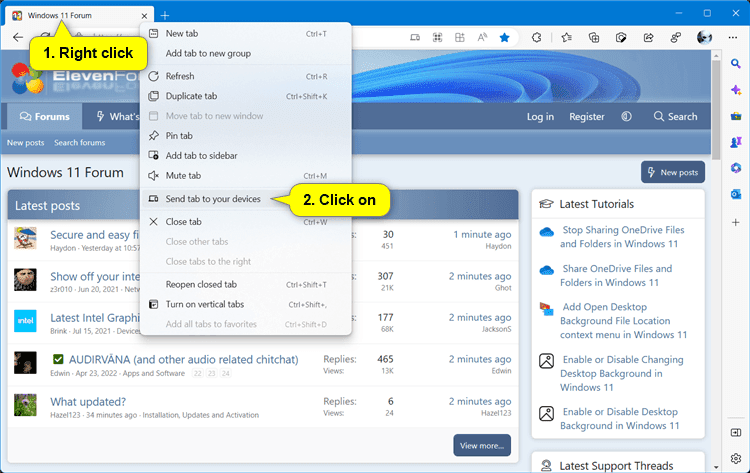Open page 24 of AUDIRVANA thread
The height and width of the screenshot is (473, 750).
pyautogui.click(x=226, y=374)
